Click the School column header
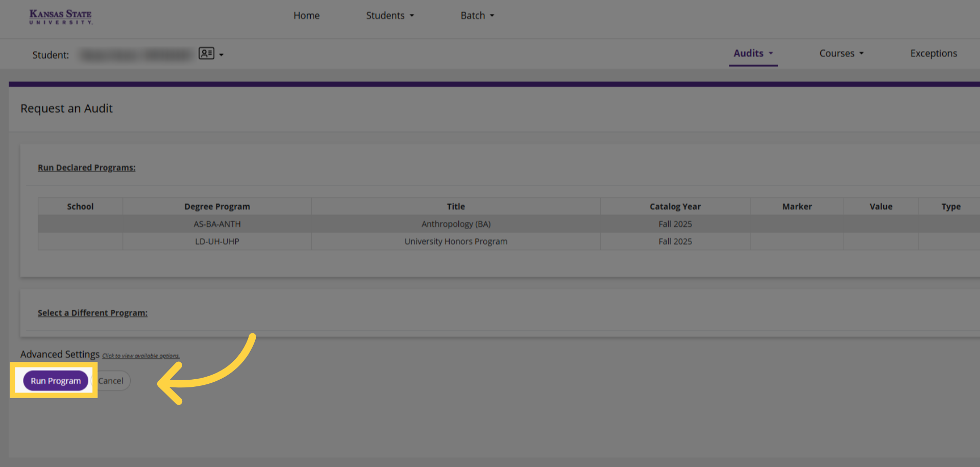The height and width of the screenshot is (467, 980). coord(80,207)
